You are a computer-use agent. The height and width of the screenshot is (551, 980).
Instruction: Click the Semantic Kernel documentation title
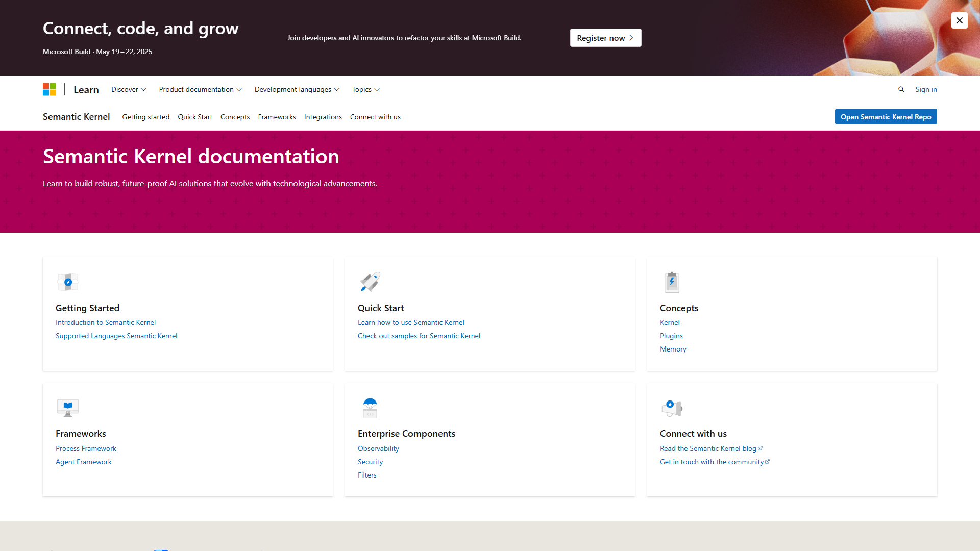(x=191, y=156)
